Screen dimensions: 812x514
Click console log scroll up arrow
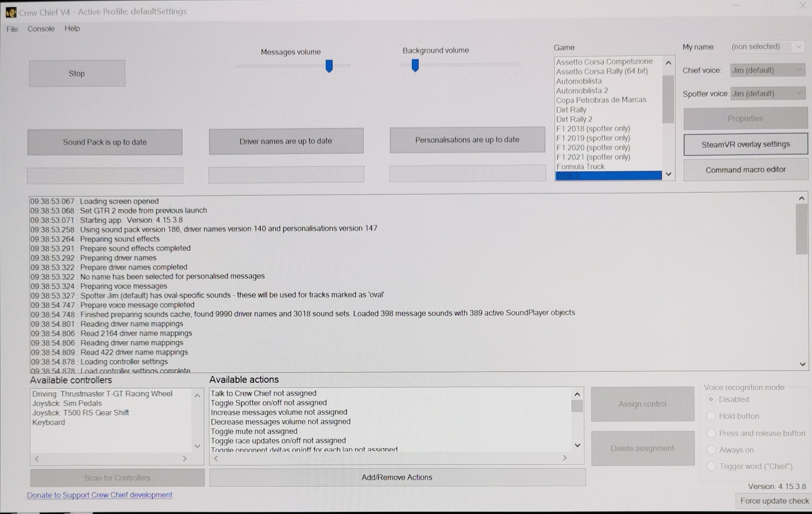point(801,199)
